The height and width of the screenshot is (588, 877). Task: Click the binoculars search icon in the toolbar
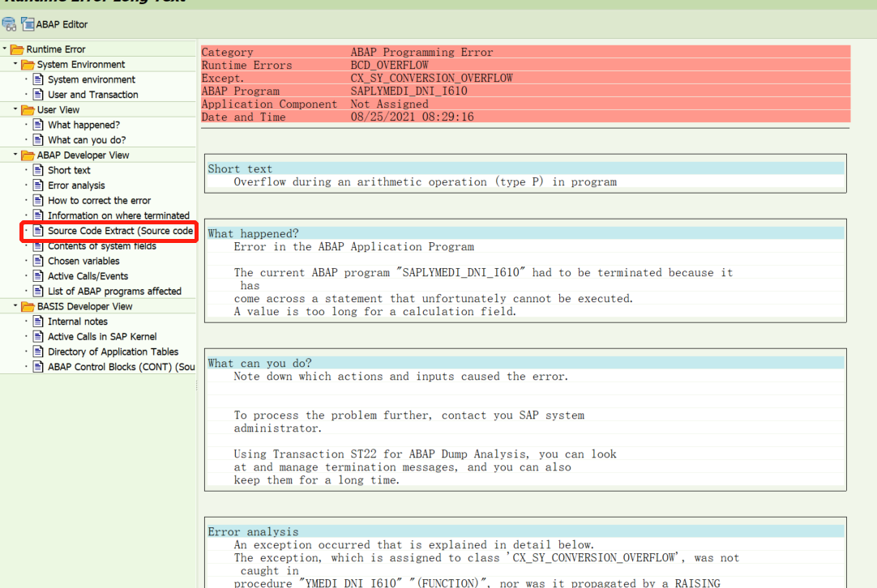9,24
